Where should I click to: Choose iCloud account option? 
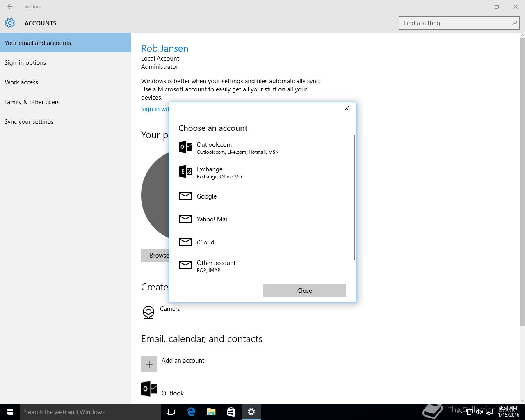point(262,242)
